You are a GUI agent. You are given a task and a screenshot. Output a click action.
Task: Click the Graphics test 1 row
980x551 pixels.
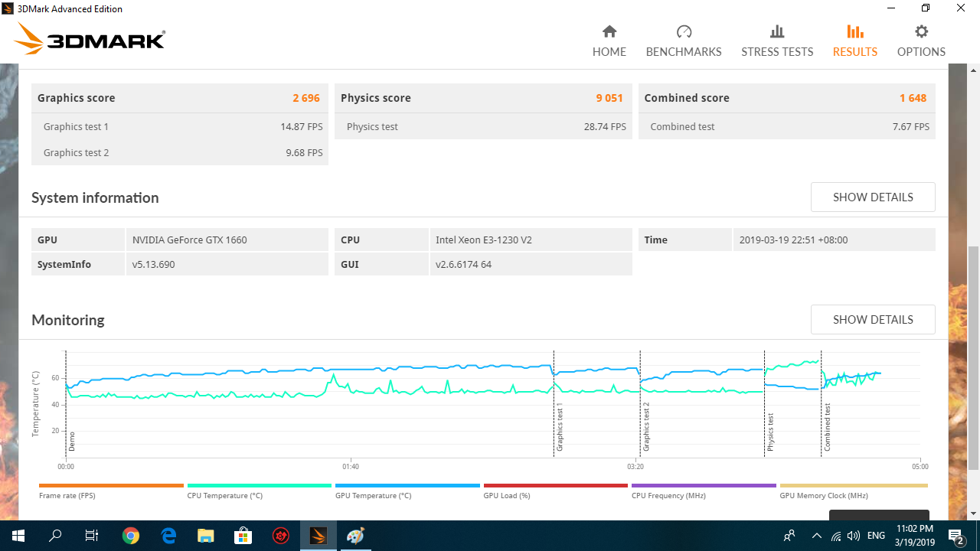(180, 126)
